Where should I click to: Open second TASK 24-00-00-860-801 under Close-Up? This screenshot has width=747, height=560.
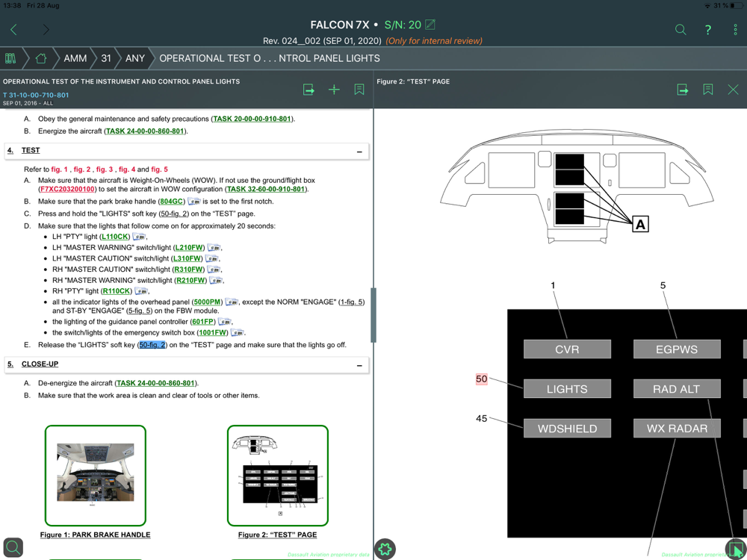click(156, 383)
